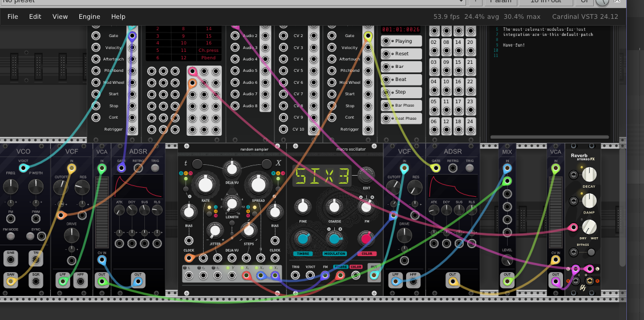Click the left VCF HPF output jack
The height and width of the screenshot is (320, 644).
(x=81, y=281)
